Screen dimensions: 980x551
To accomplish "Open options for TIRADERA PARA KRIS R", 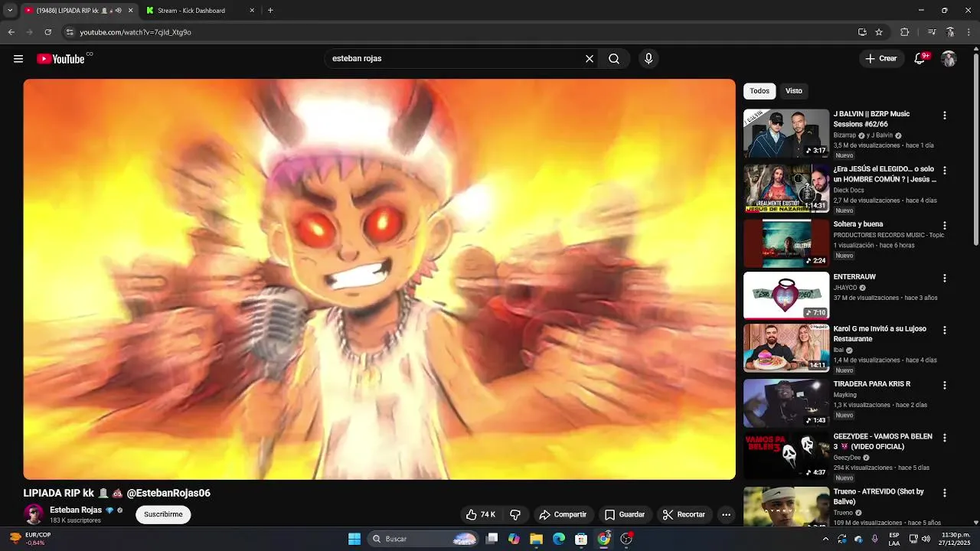I will click(x=944, y=386).
